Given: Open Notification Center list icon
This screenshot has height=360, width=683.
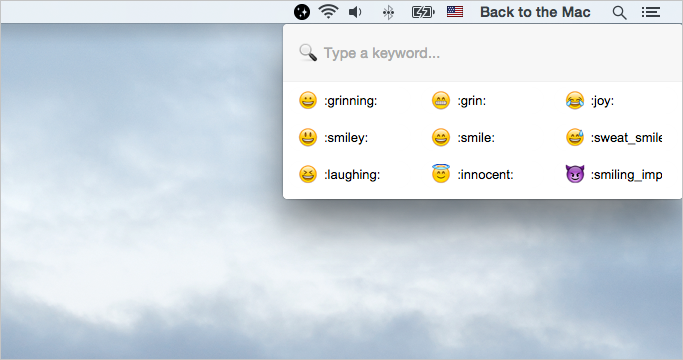Looking at the screenshot, I should (x=650, y=12).
